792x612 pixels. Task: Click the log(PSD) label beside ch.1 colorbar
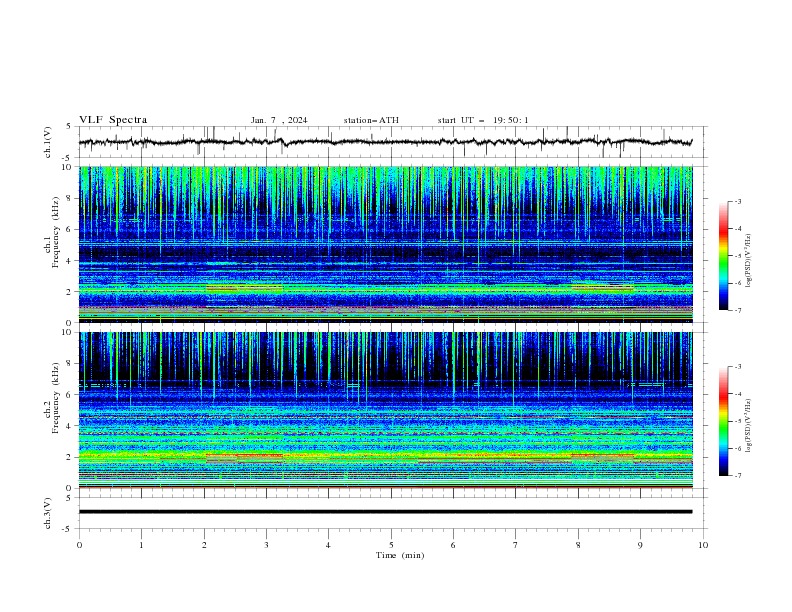749,261
